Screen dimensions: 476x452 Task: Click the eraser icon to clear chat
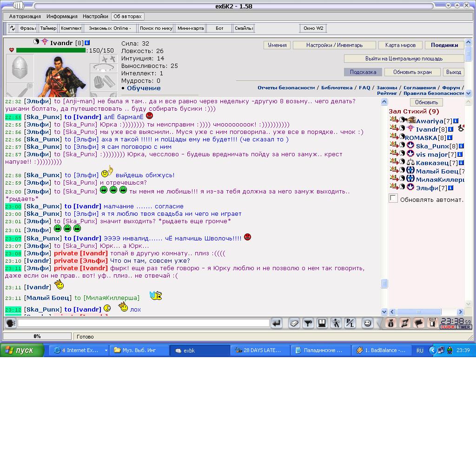294,323
